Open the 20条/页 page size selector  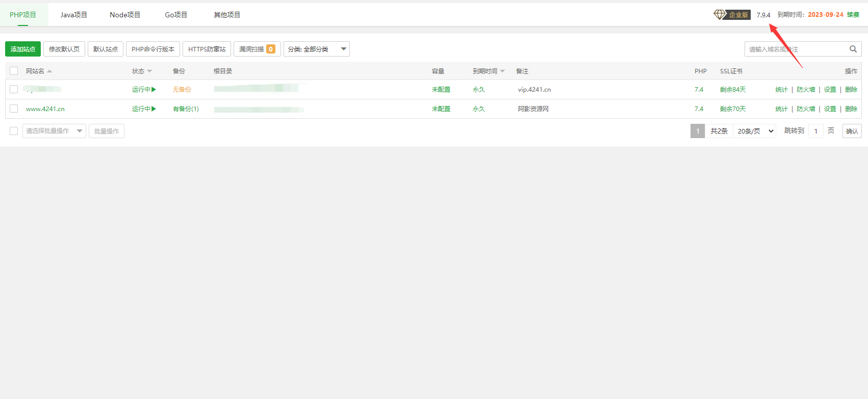point(755,131)
